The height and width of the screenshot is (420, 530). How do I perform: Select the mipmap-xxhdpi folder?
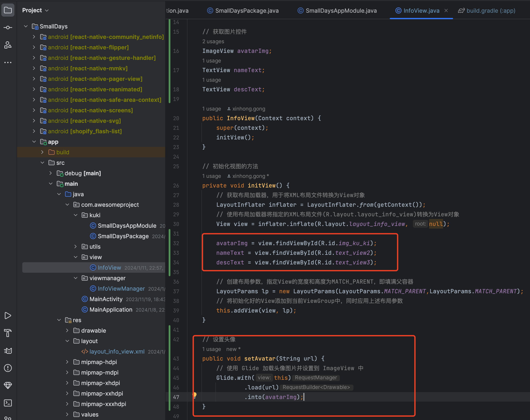(x=102, y=393)
